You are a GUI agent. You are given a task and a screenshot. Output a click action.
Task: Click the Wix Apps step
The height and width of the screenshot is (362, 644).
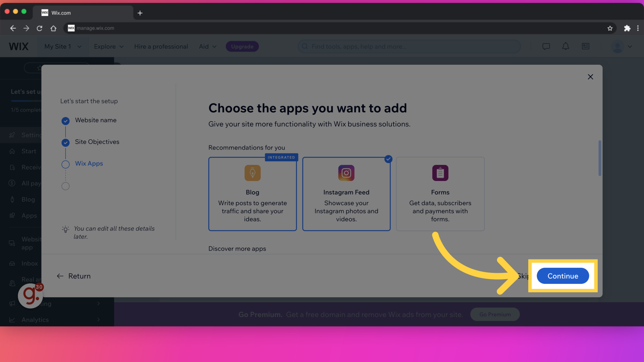[x=89, y=164]
